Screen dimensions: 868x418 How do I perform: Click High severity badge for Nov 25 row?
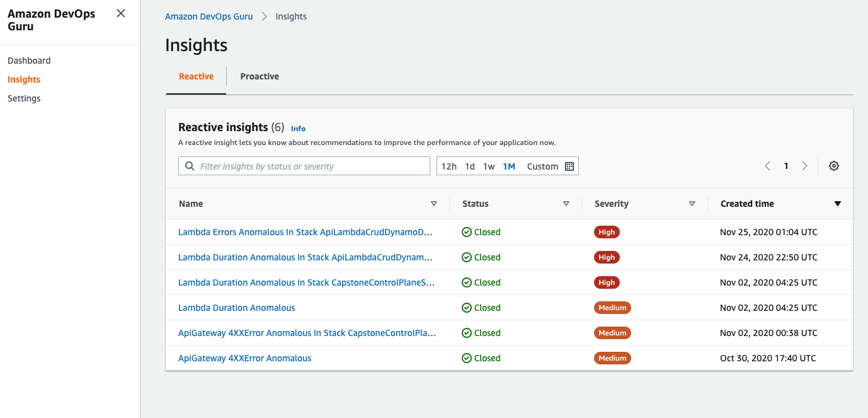pos(607,232)
